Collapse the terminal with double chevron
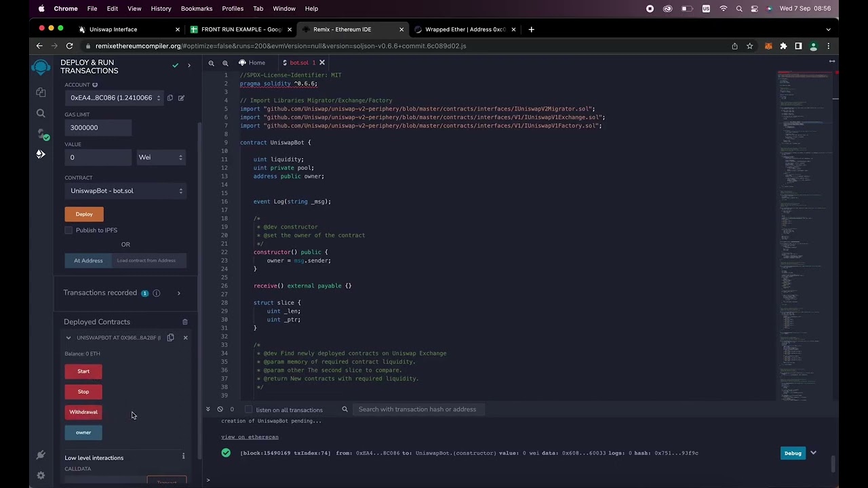This screenshot has width=868, height=488. click(x=208, y=409)
